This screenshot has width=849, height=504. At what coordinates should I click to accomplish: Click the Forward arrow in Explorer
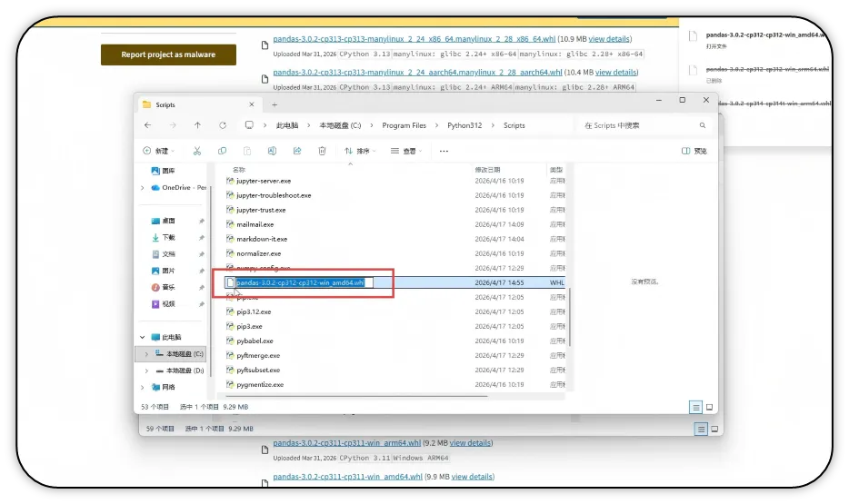tap(173, 125)
